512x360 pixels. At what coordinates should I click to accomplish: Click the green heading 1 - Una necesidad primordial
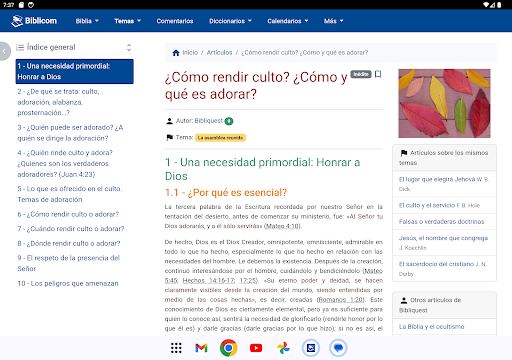pos(262,169)
